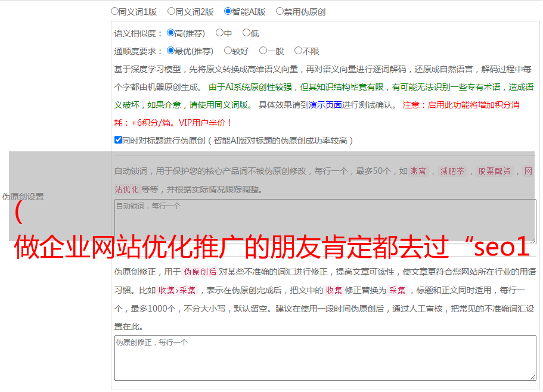Pick the 禁用伪原创 radio option
This screenshot has width=543, height=392.
point(280,11)
